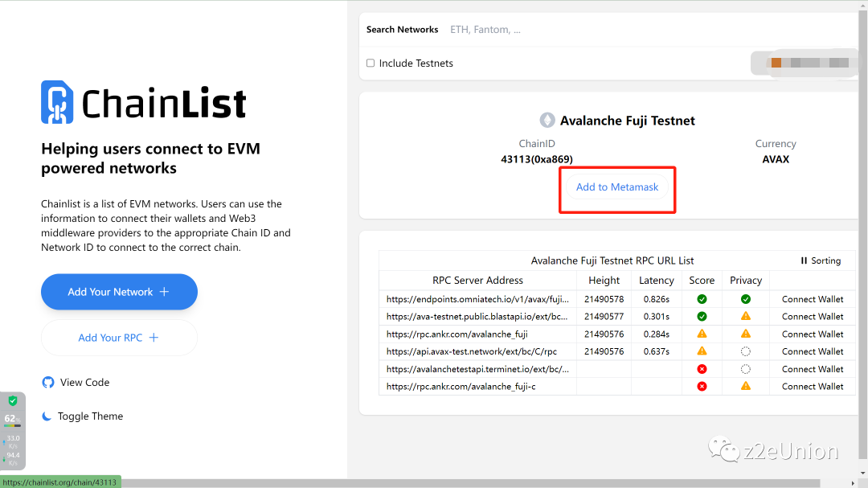Connect Wallet for api.avax-test.network row

click(813, 351)
